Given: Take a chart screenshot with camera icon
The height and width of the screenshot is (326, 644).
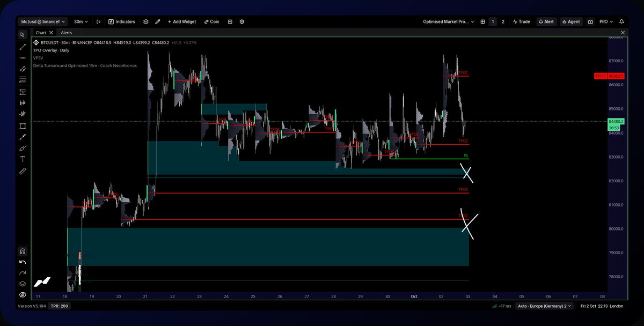Looking at the screenshot, I should coord(590,22).
